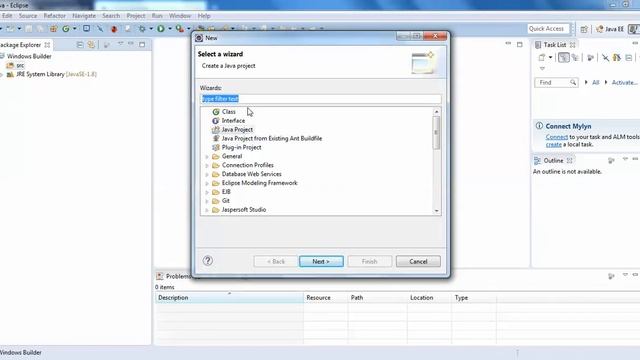Switch to the Java EE perspective
The width and height of the screenshot is (640, 360).
(610, 29)
